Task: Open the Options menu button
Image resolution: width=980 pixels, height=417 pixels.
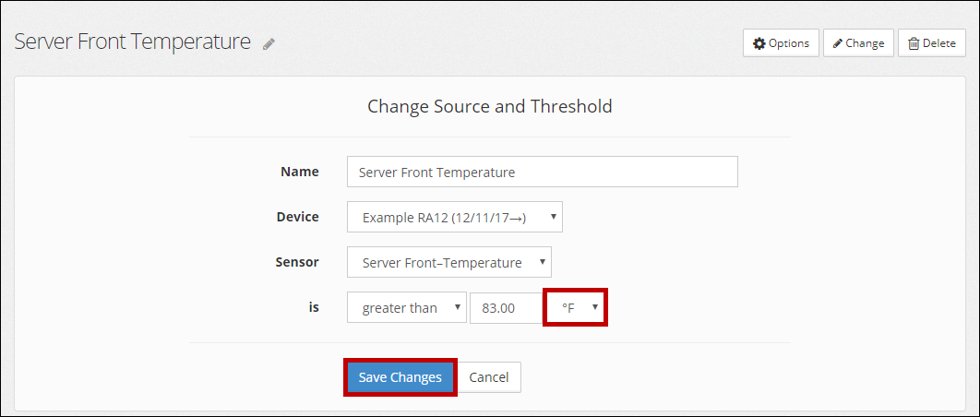Action: click(781, 43)
